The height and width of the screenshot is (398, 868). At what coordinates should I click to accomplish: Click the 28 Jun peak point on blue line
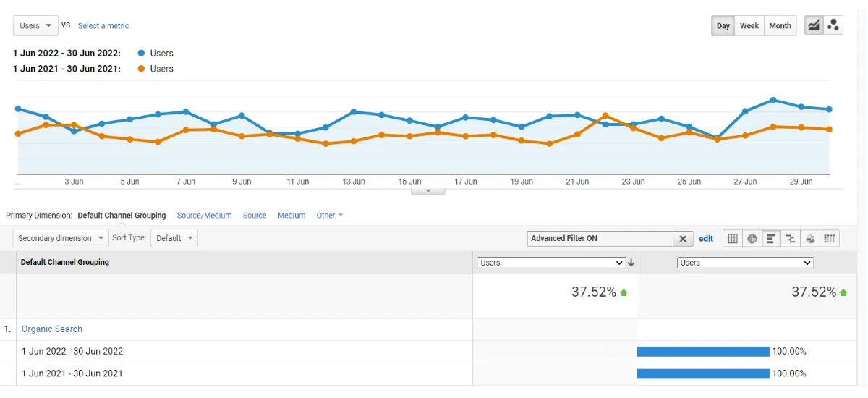pyautogui.click(x=773, y=100)
